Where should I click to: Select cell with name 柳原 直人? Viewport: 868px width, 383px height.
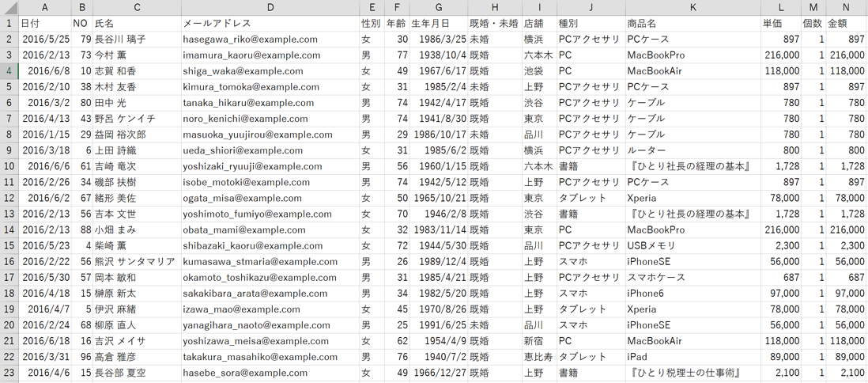click(138, 325)
